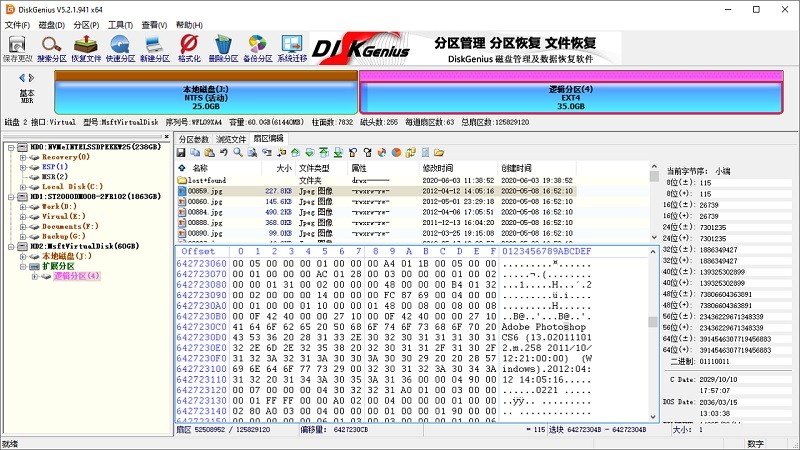800x450 pixels.
Task: Click the blue NTFS 本地磁盘(J:) partition bar
Action: (x=206, y=97)
